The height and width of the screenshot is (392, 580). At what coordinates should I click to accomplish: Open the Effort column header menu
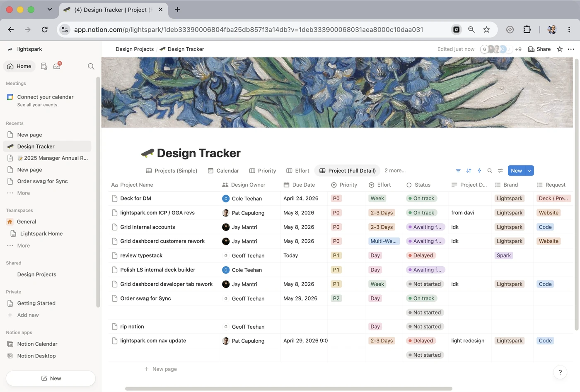pyautogui.click(x=379, y=185)
